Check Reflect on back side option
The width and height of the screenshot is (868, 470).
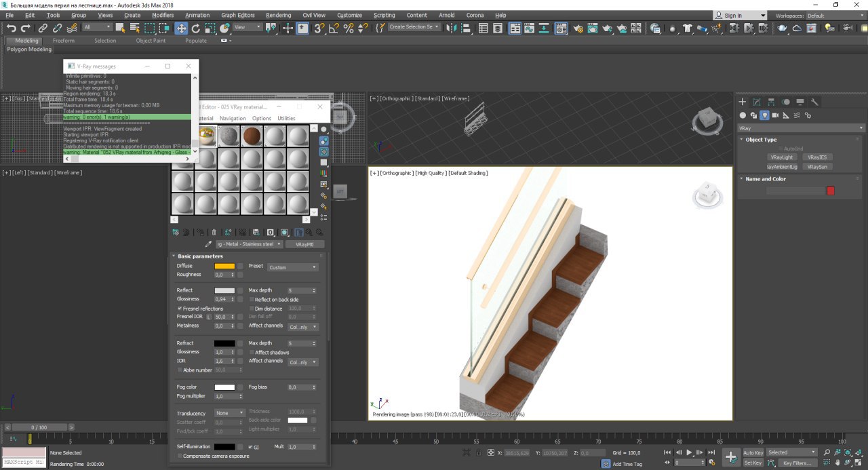[252, 299]
